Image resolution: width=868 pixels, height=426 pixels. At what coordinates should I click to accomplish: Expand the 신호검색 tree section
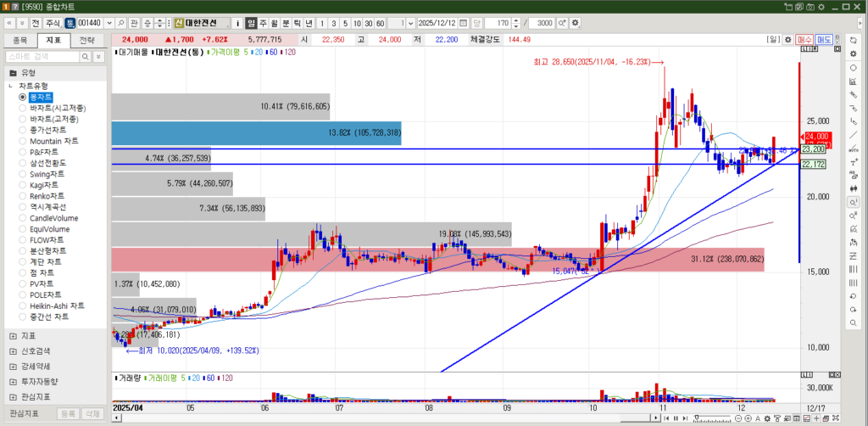coord(13,350)
